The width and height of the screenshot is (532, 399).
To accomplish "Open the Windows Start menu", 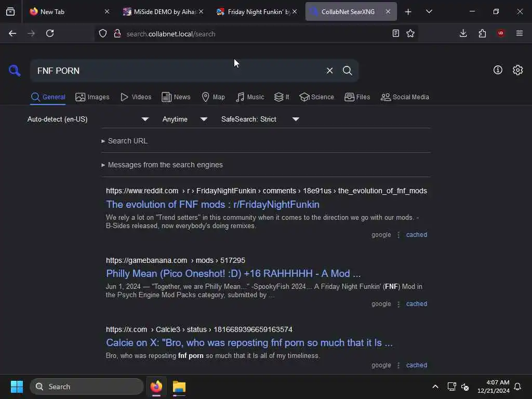I will [17, 387].
